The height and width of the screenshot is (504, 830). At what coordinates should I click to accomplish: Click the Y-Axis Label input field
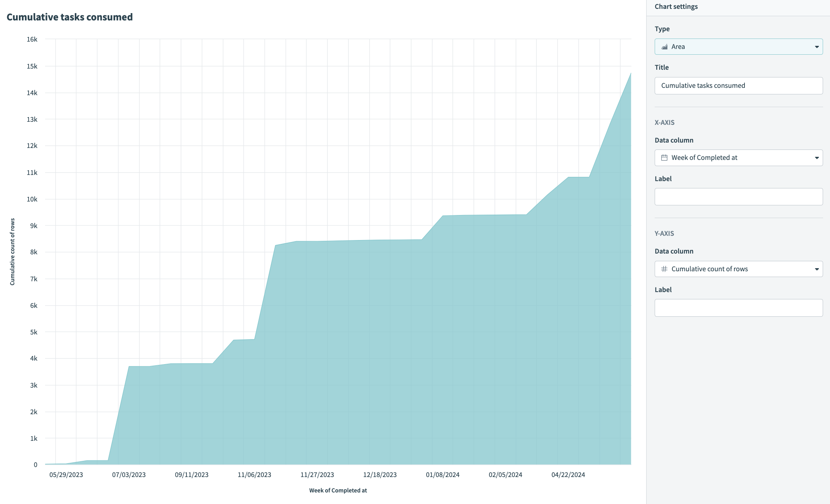738,307
